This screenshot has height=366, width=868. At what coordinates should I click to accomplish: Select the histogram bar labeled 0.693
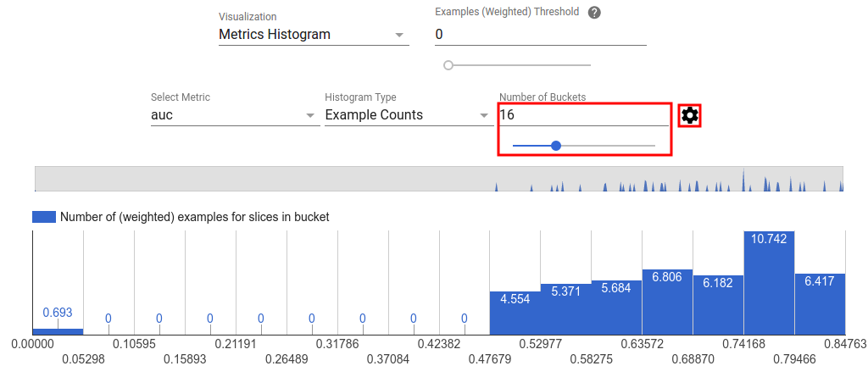[58, 331]
